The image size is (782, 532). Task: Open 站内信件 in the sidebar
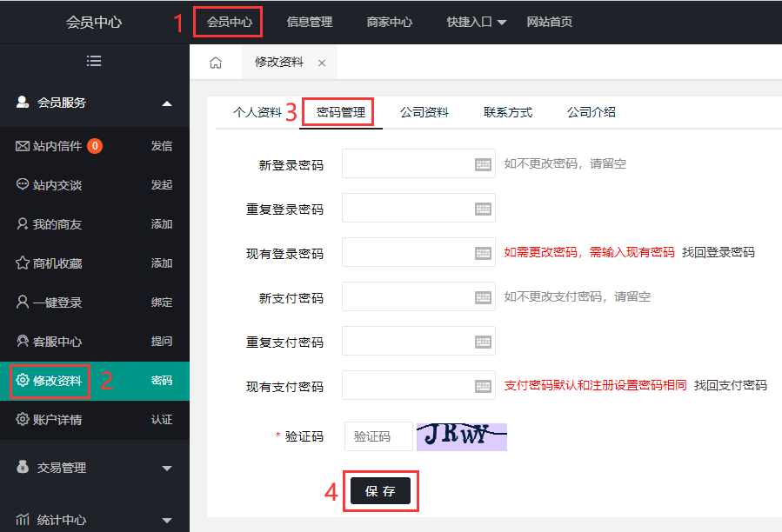click(57, 146)
